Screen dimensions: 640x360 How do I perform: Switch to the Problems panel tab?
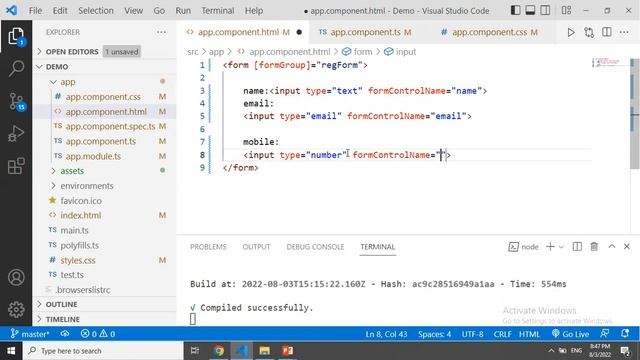click(208, 247)
